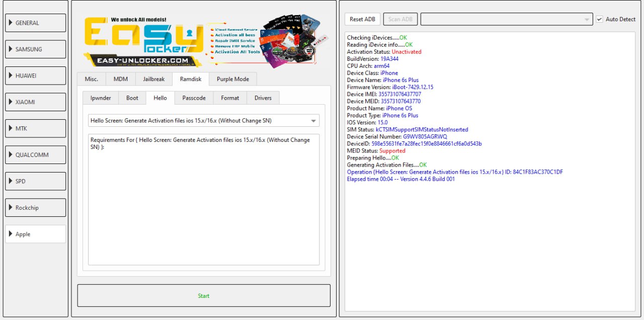Click the SIM Status log line
The height and width of the screenshot is (320, 644).
[x=408, y=129]
